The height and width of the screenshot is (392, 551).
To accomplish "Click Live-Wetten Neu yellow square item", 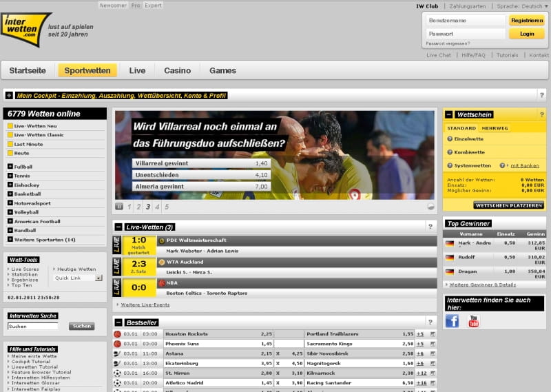I will (x=10, y=126).
